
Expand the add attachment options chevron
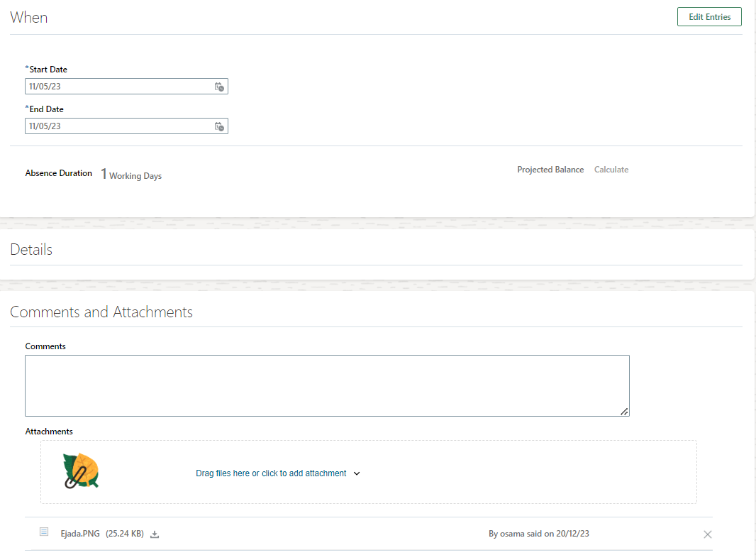357,473
